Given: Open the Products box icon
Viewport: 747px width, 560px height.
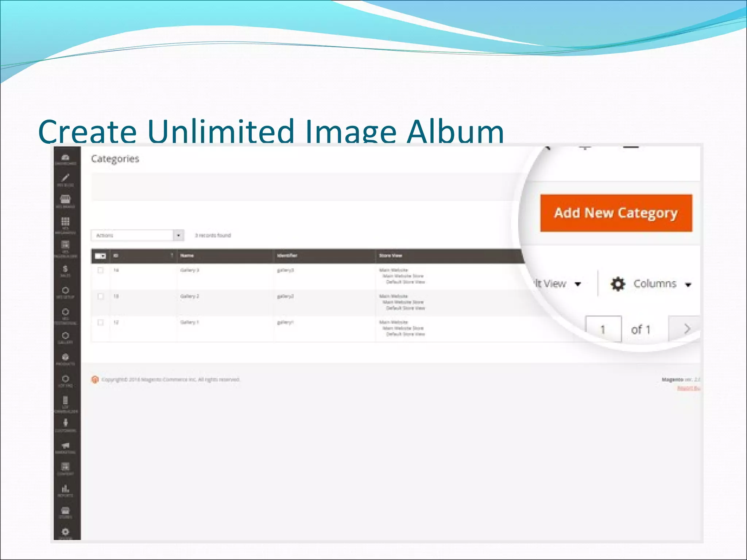Looking at the screenshot, I should click(x=66, y=359).
